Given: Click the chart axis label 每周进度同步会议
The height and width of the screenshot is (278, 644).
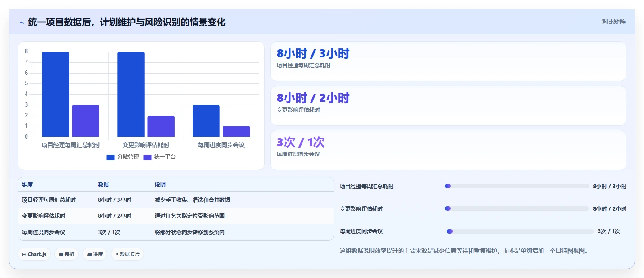Looking at the screenshot, I should tap(221, 145).
